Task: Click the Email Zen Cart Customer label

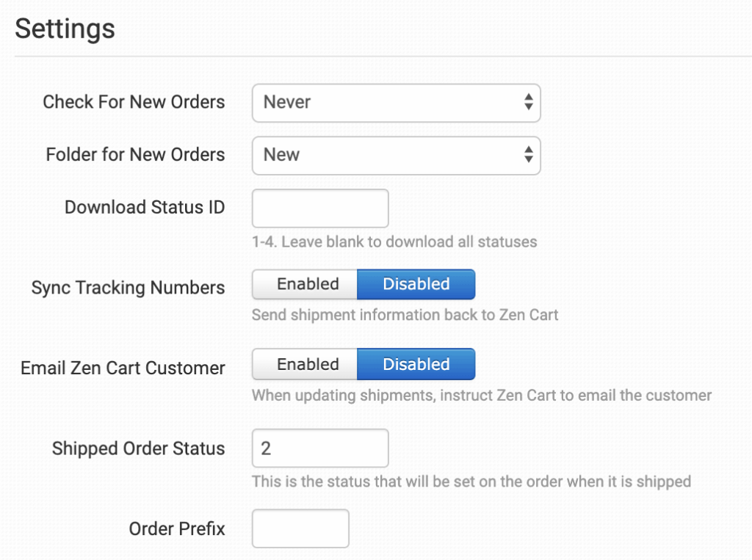Action: 123,368
